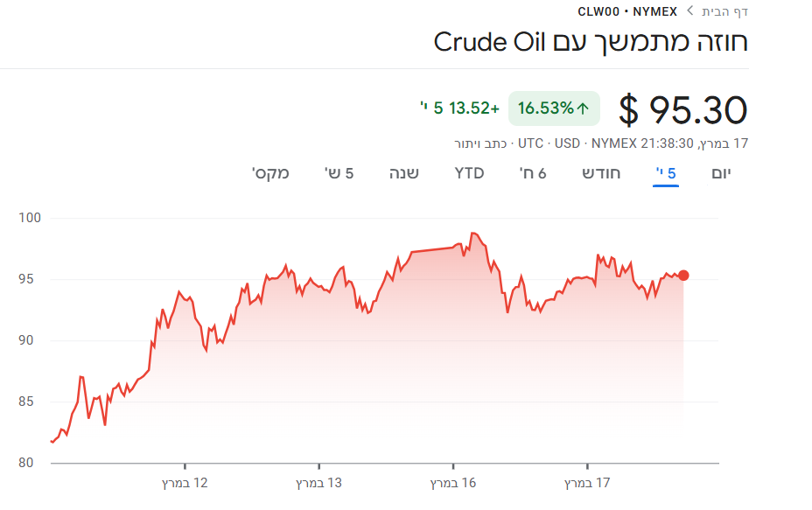This screenshot has height=510, width=812.
Task: Click the "17 במרץ" date axis label
Action: coord(587,483)
